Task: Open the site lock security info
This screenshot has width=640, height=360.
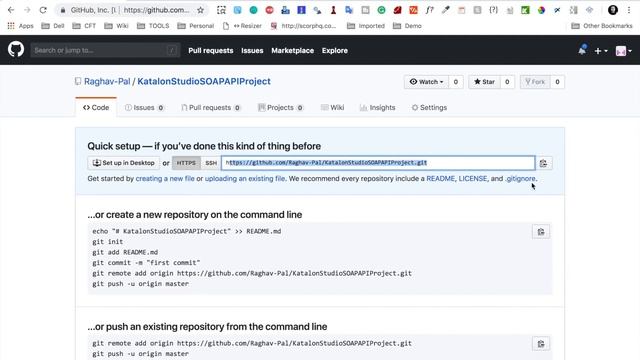Action: click(x=62, y=10)
